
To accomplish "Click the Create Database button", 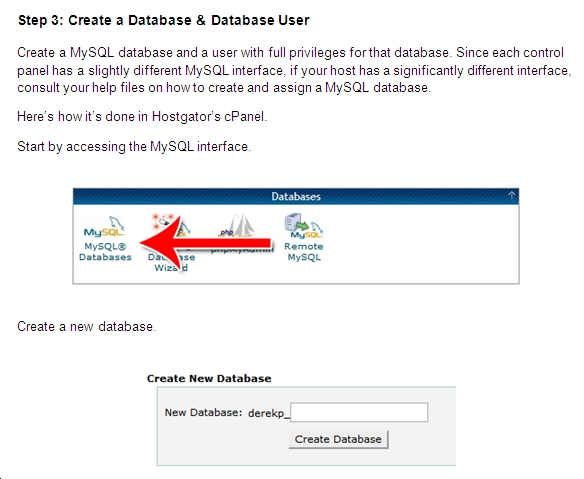I will pos(338,439).
